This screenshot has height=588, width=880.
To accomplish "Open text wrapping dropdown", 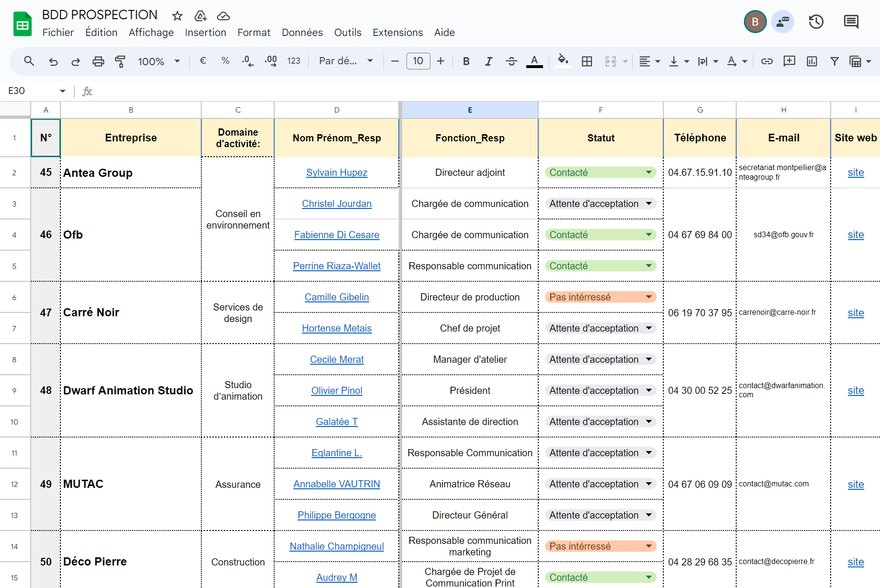I will (708, 61).
